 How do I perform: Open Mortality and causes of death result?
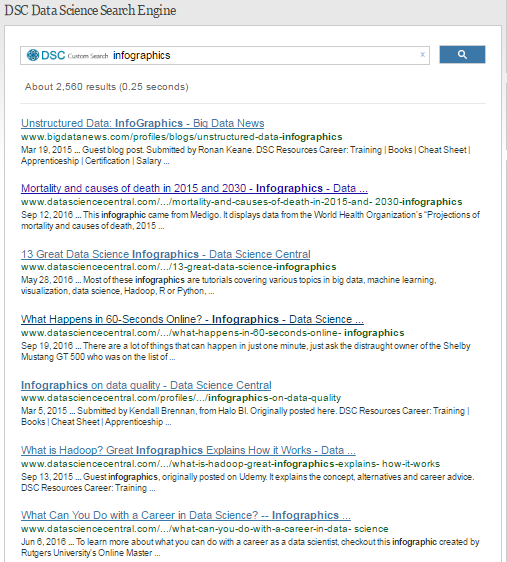(x=194, y=188)
